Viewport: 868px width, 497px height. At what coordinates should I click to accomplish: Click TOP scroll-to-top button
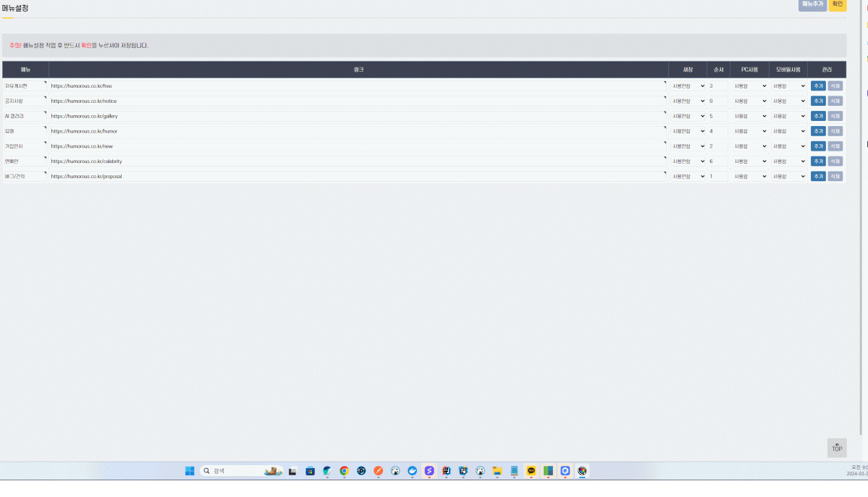click(x=837, y=448)
